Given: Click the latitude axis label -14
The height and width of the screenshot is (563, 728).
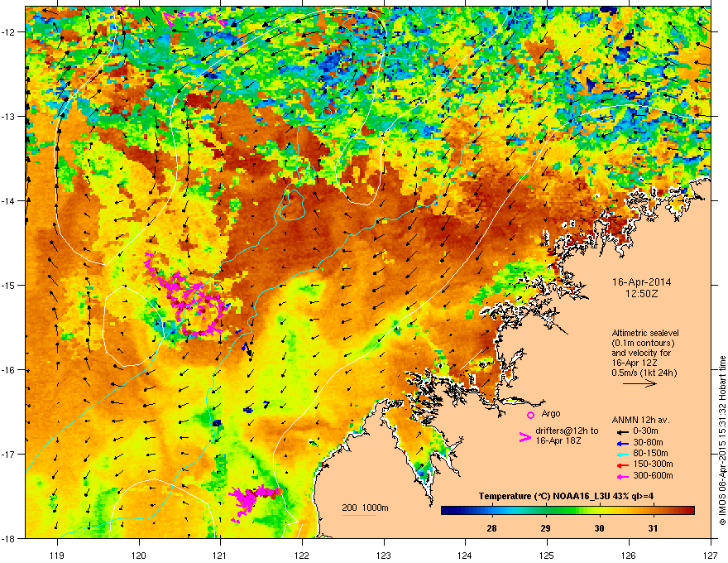Looking at the screenshot, I should click(x=8, y=200).
